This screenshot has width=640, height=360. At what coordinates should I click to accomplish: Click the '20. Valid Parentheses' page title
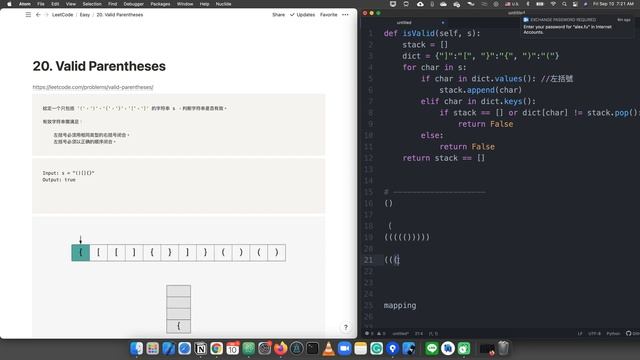tap(99, 66)
